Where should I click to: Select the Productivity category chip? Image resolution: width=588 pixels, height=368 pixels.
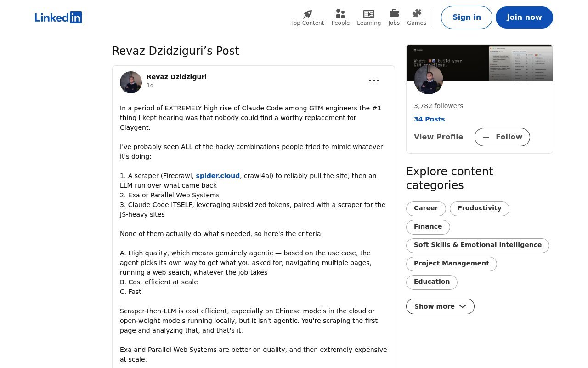coord(479,208)
